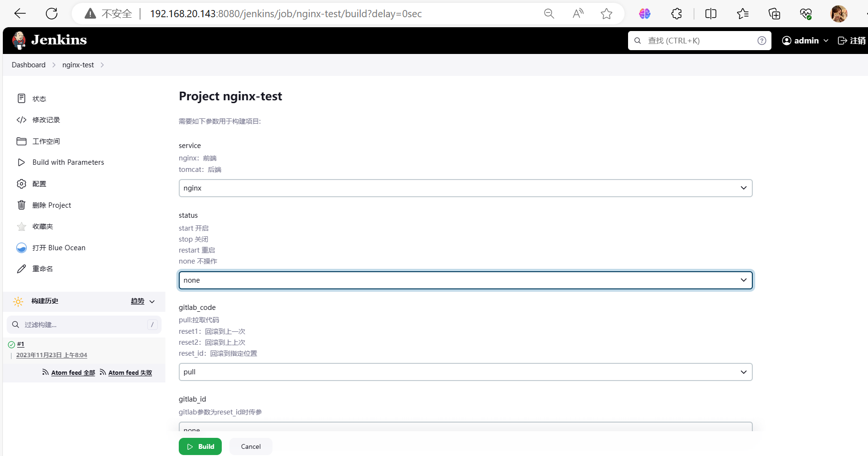Click the nginx-test breadcrumb link

click(x=78, y=65)
